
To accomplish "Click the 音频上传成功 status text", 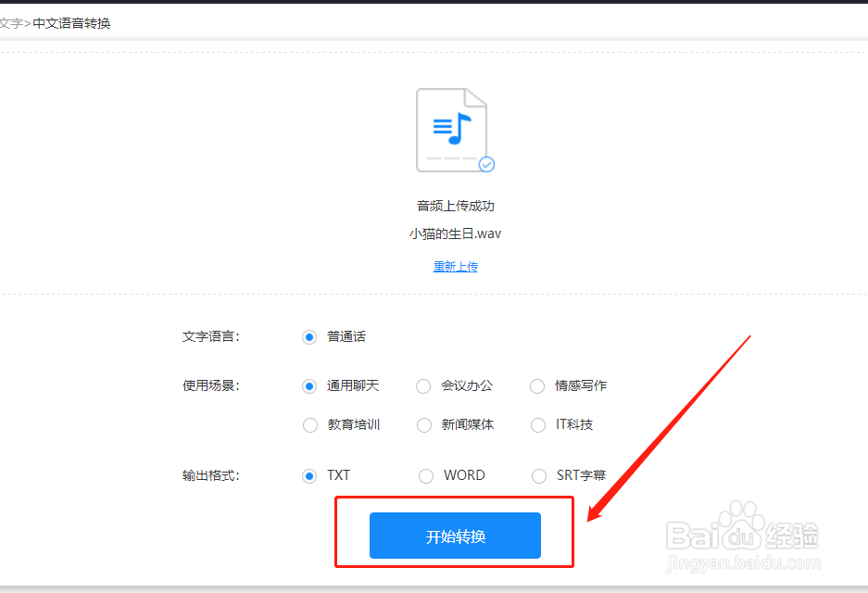I will pyautogui.click(x=455, y=206).
